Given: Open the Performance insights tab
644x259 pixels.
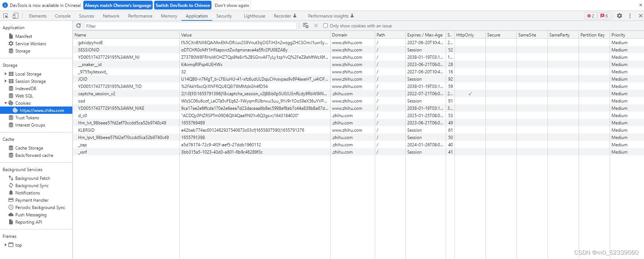Looking at the screenshot, I should point(331,16).
